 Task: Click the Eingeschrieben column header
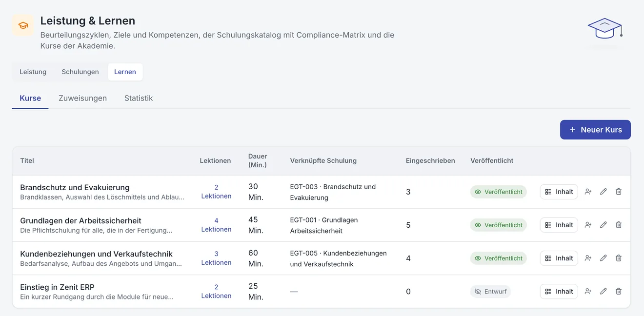(x=430, y=160)
